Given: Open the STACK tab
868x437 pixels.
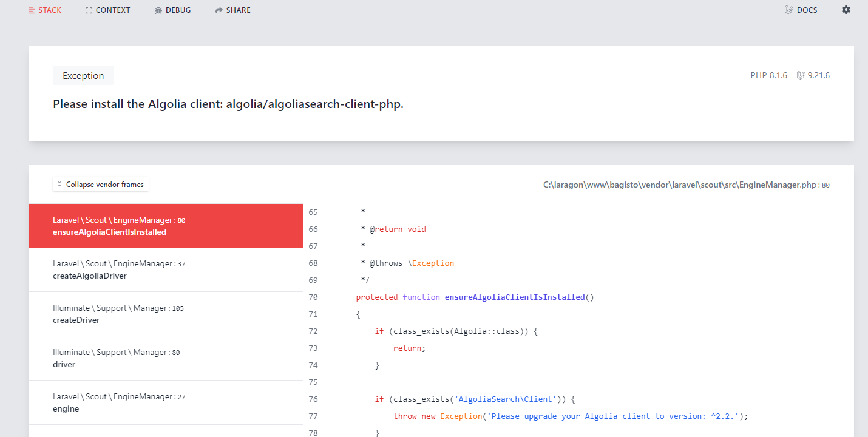Looking at the screenshot, I should (44, 10).
